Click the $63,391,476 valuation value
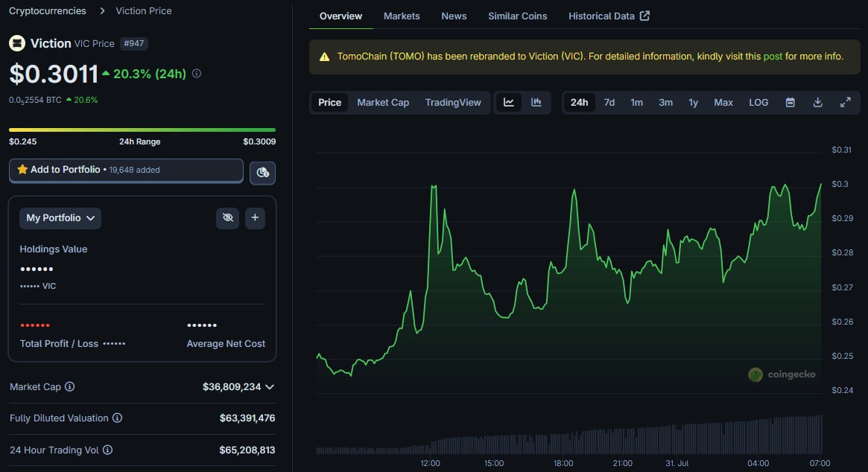 [247, 418]
